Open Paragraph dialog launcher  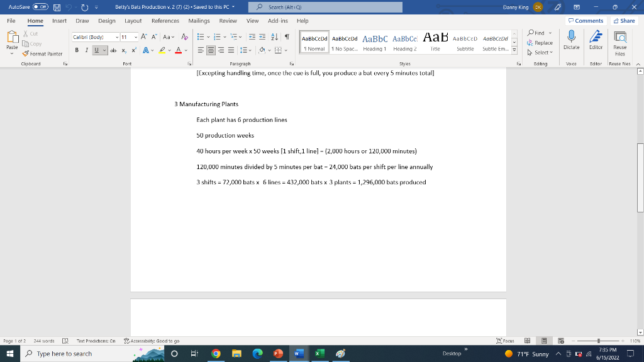[x=292, y=64]
